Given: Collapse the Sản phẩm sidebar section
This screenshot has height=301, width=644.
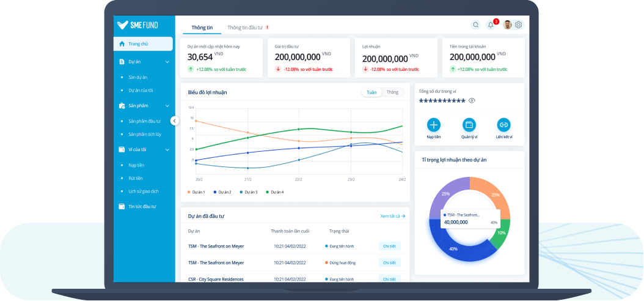Looking at the screenshot, I should (x=167, y=106).
